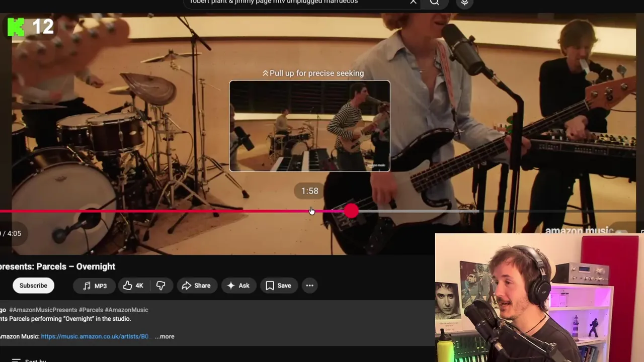
Task: Click the seek preview thumbnail
Action: point(309,126)
